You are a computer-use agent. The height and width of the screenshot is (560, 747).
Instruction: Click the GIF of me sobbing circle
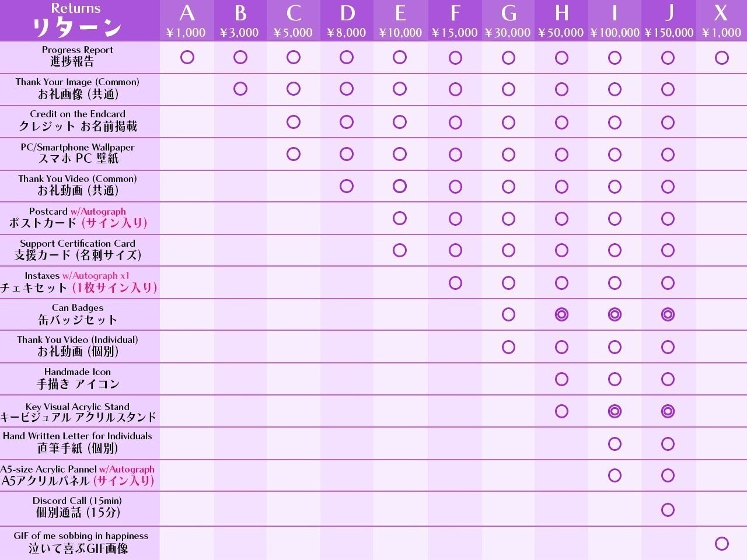pyautogui.click(x=721, y=544)
